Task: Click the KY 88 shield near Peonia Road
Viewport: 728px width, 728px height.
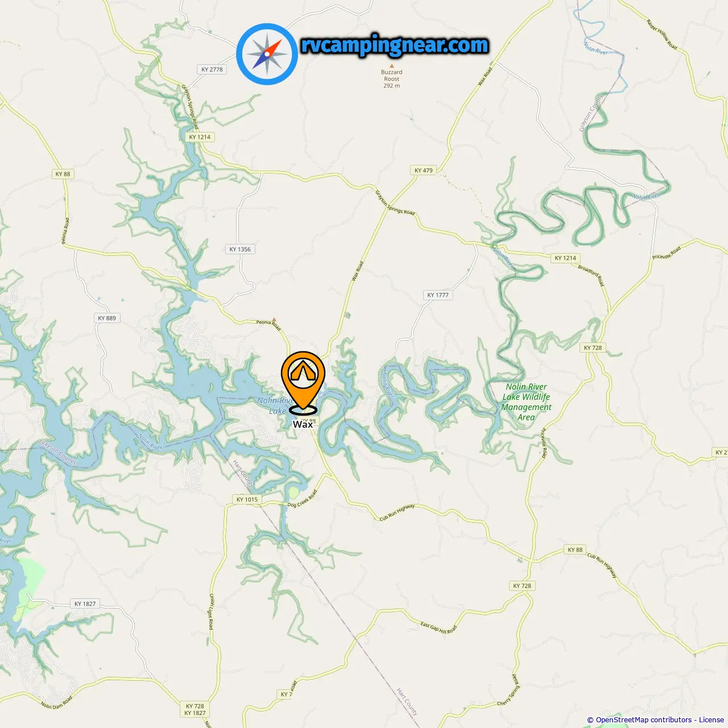Action: click(63, 174)
